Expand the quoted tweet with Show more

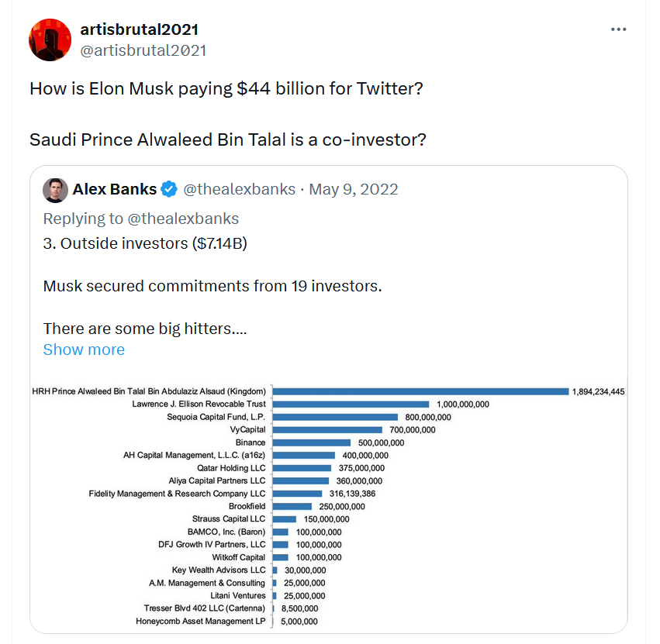pos(84,350)
